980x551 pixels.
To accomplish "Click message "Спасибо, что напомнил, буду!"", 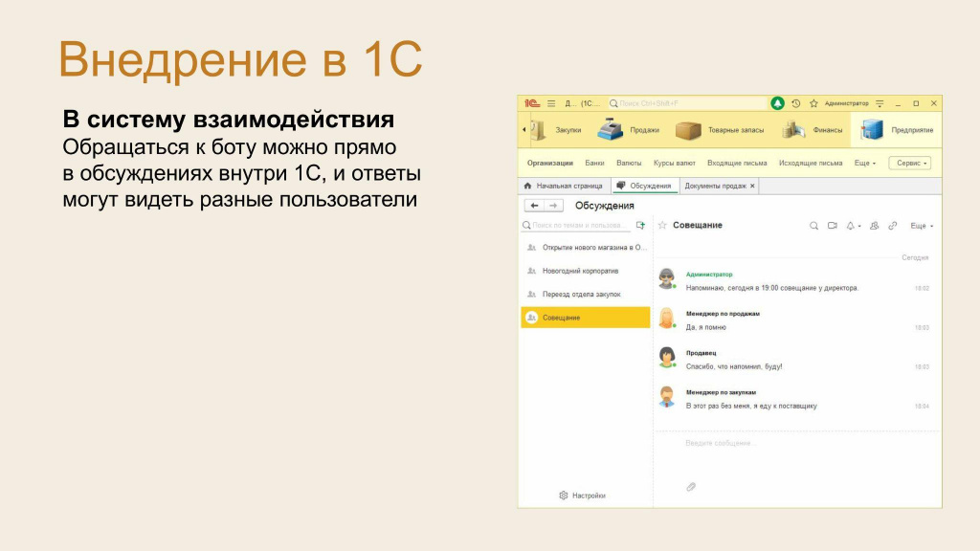I will click(x=734, y=366).
